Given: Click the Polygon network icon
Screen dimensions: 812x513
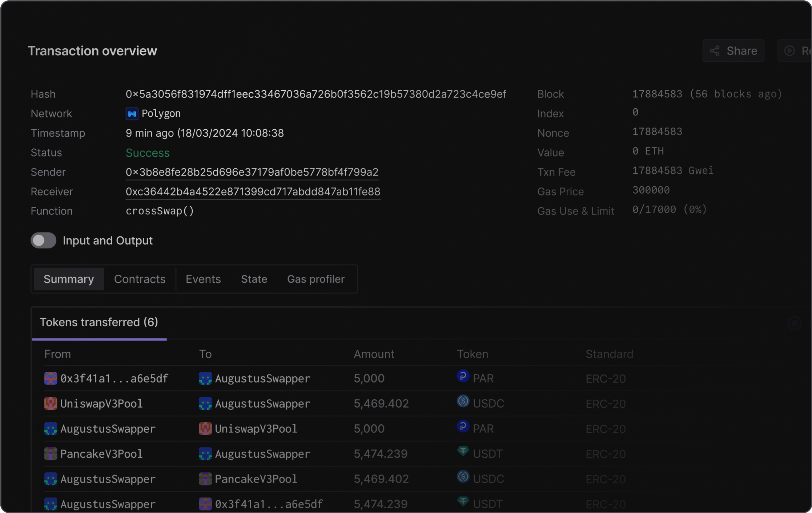Looking at the screenshot, I should pos(132,113).
